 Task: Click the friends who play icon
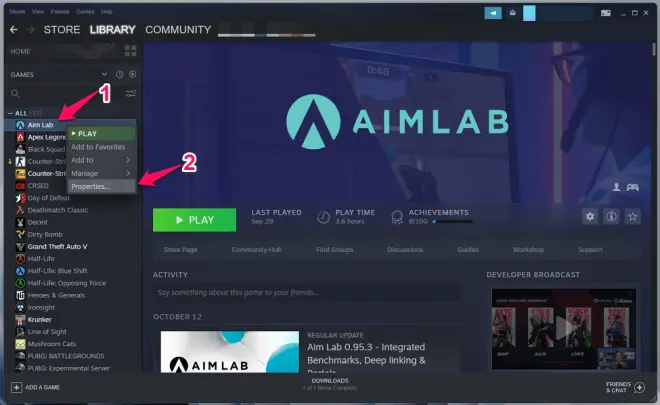pos(616,187)
